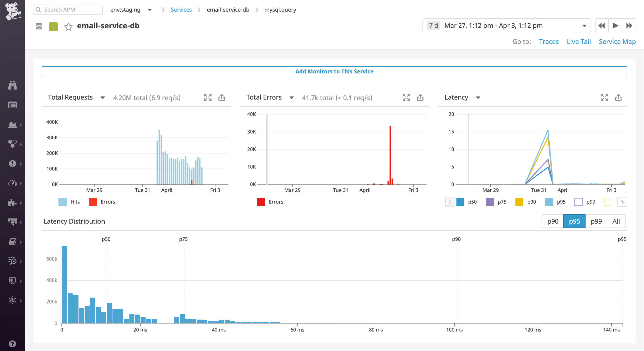Click the Security shield icon in the sidebar
The image size is (644, 351).
[x=13, y=280]
